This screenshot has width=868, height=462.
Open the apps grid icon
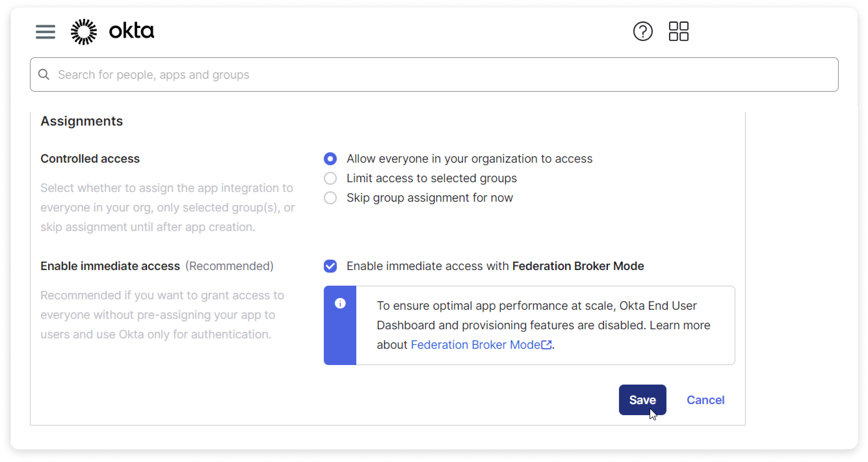[x=678, y=31]
